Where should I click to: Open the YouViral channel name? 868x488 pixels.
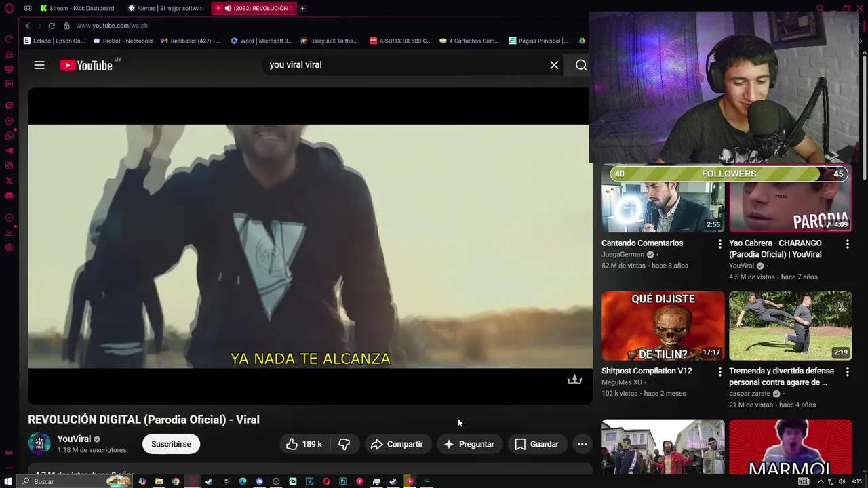coord(74,439)
